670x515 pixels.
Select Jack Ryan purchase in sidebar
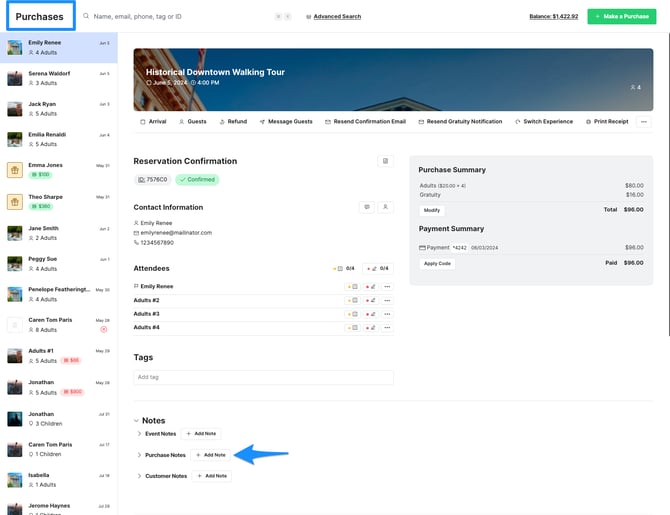59,109
